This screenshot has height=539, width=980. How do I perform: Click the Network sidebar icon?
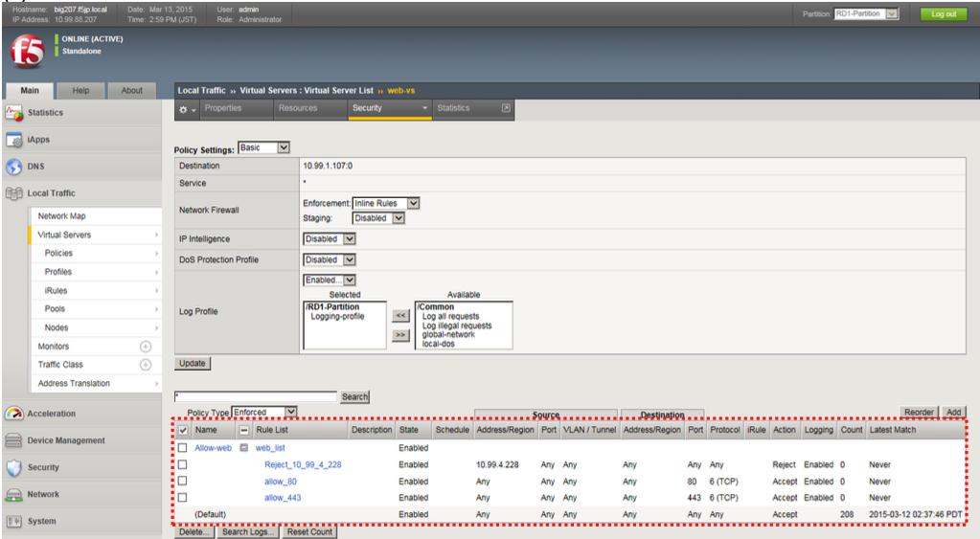(13, 494)
